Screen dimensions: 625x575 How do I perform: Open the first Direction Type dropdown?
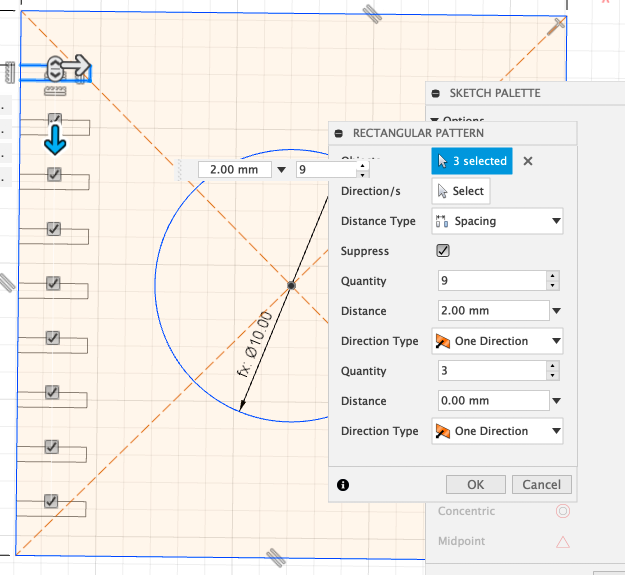click(497, 341)
